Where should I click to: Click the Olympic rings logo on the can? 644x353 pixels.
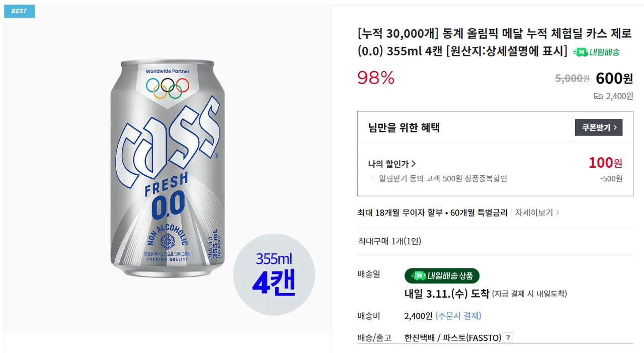tap(168, 88)
